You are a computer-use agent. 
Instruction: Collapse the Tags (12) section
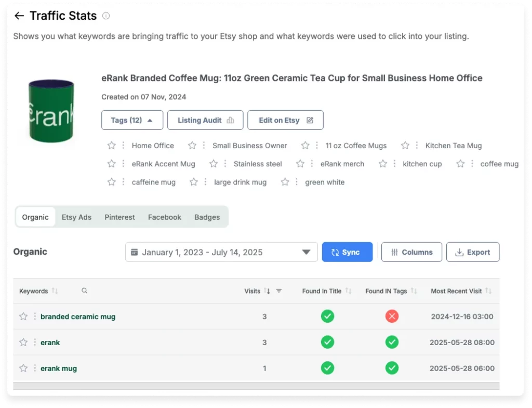click(x=132, y=120)
